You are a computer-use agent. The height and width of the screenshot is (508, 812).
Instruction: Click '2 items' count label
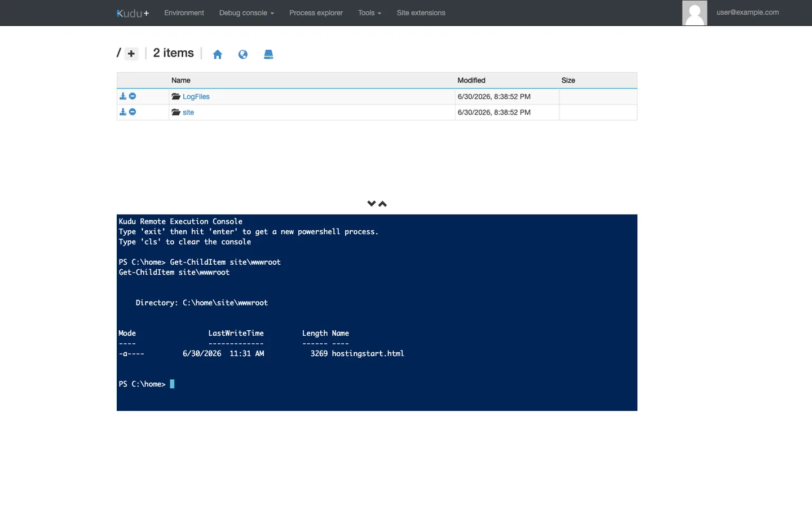pos(173,53)
